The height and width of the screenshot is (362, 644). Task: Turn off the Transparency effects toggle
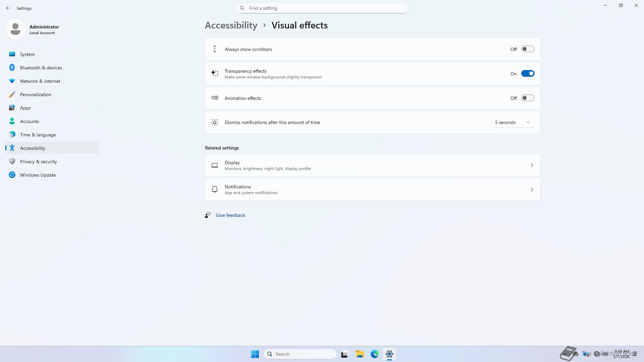click(528, 74)
